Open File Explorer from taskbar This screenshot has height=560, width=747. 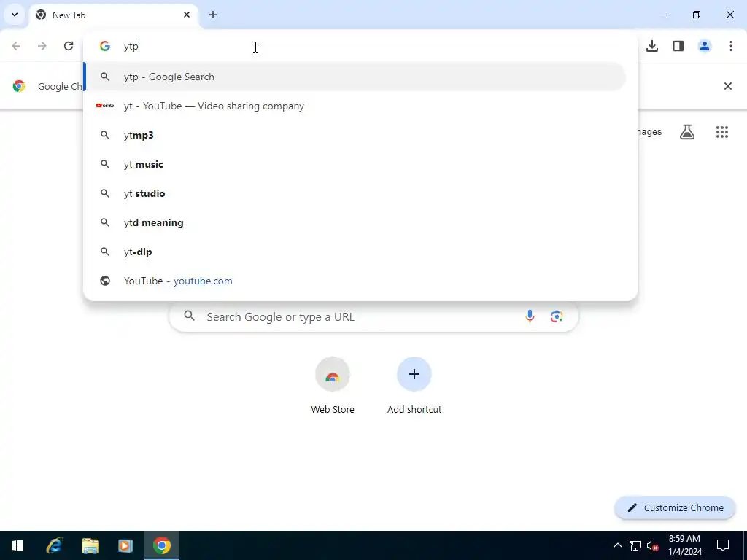click(x=90, y=545)
